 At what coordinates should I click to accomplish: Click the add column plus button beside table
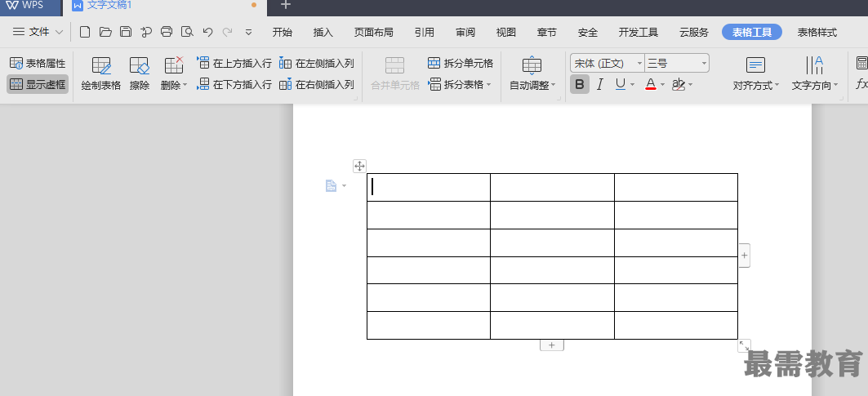[x=744, y=256]
